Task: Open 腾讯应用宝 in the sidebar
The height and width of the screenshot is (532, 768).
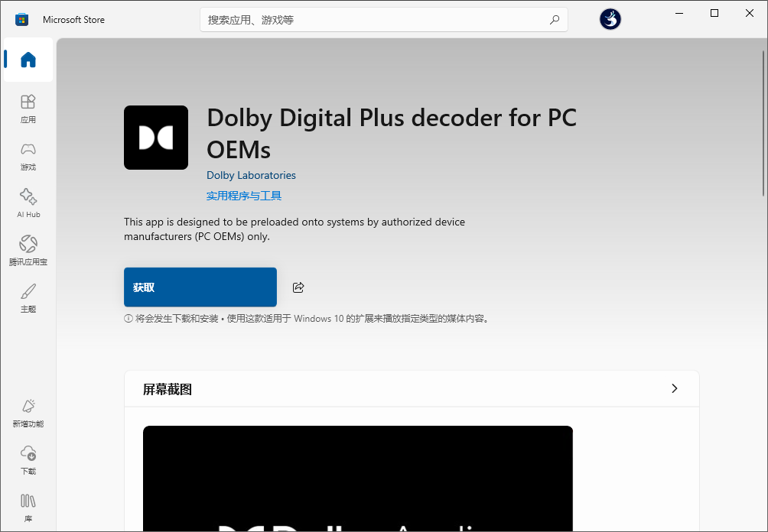Action: click(x=28, y=251)
